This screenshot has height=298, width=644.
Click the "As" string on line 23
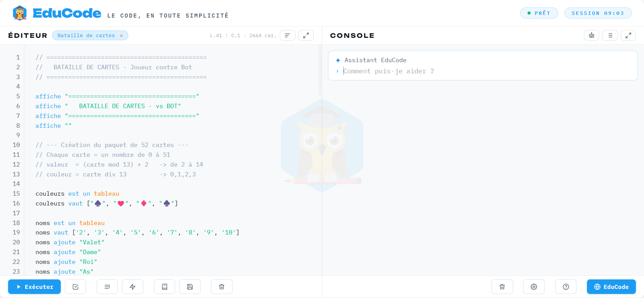point(86,272)
